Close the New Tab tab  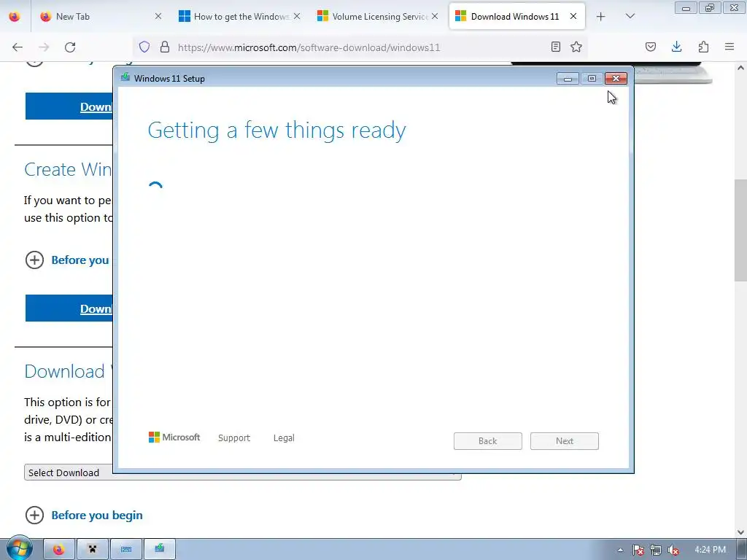(x=158, y=16)
